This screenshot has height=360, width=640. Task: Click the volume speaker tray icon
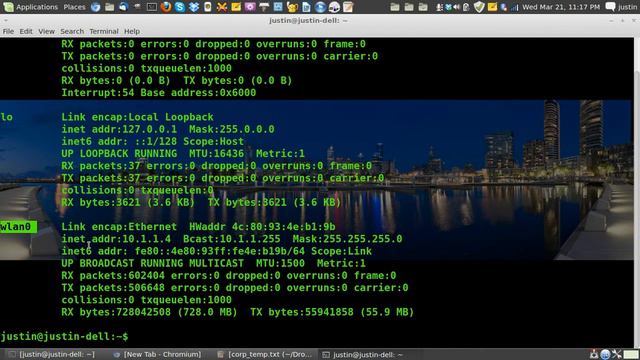click(x=456, y=7)
